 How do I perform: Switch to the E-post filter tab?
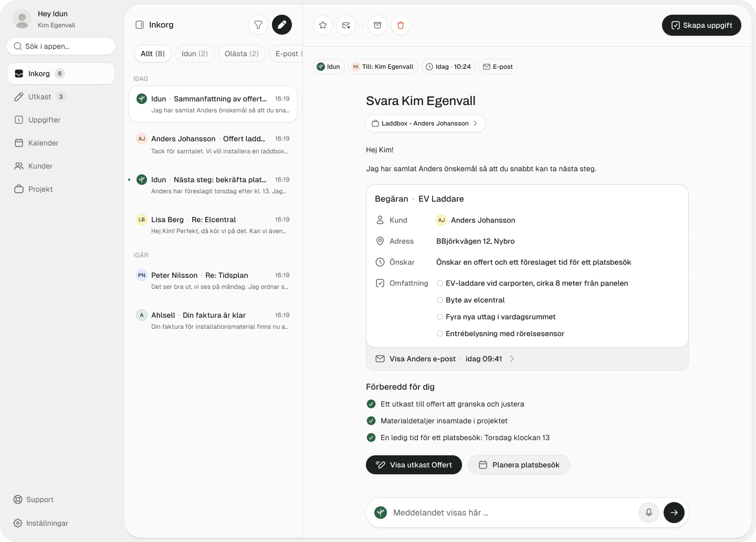286,54
